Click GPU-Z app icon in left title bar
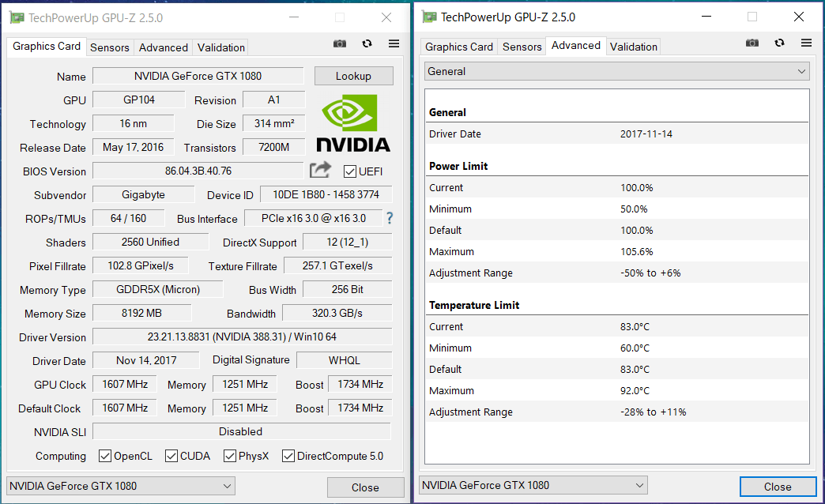The height and width of the screenshot is (504, 825). [x=17, y=17]
